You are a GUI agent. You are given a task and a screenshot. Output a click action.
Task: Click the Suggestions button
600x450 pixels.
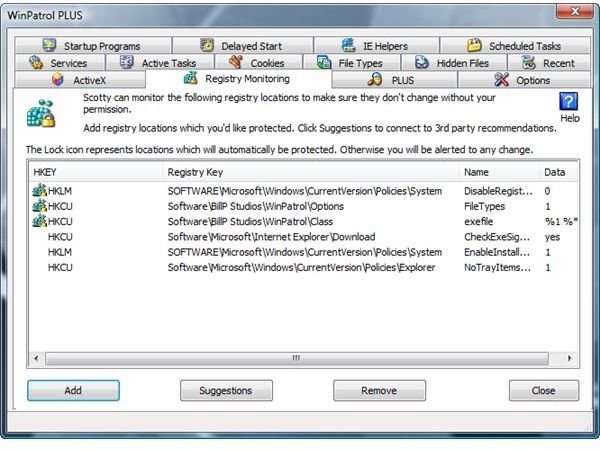point(226,390)
